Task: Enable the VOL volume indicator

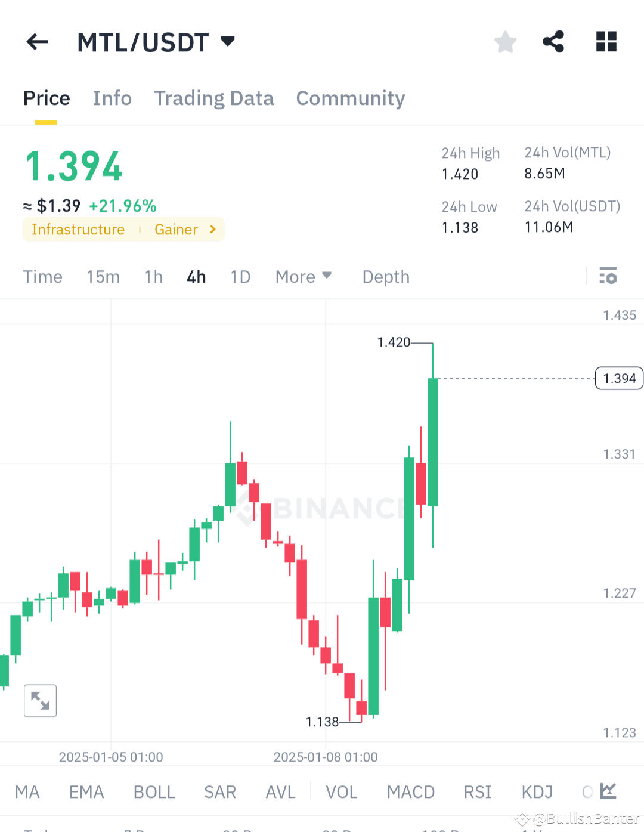Action: click(x=341, y=792)
